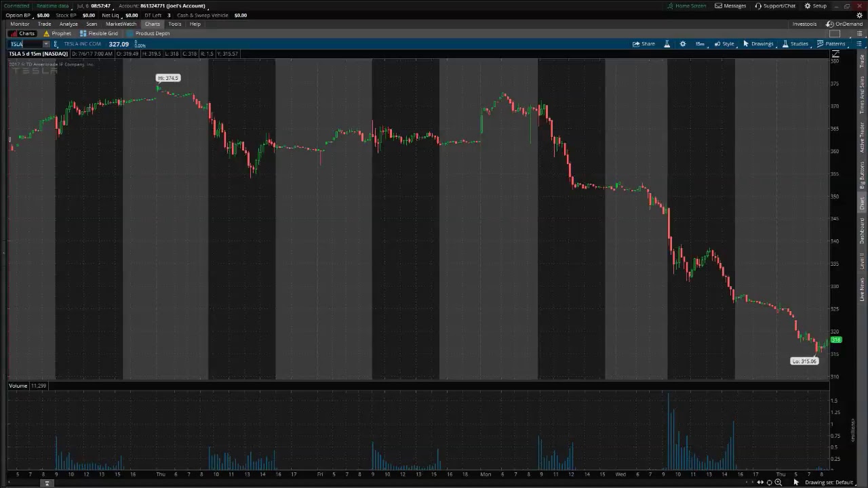Open the Help tab

pyautogui.click(x=195, y=24)
